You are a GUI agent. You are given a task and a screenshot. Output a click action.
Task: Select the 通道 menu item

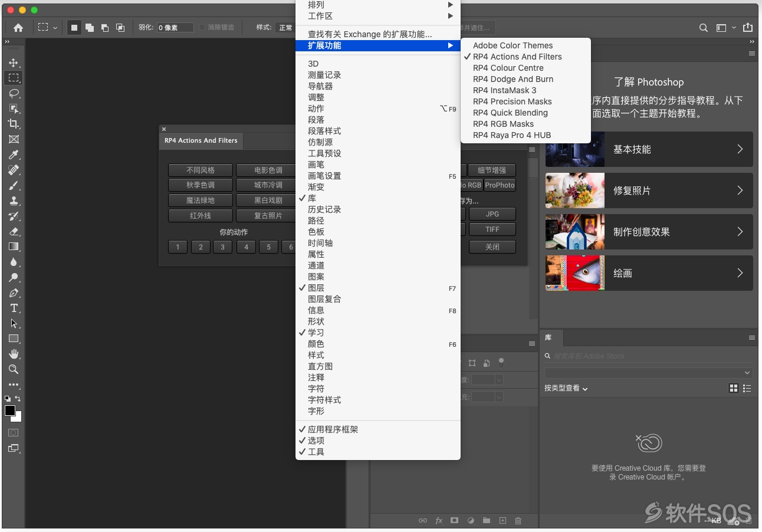[x=377, y=265]
